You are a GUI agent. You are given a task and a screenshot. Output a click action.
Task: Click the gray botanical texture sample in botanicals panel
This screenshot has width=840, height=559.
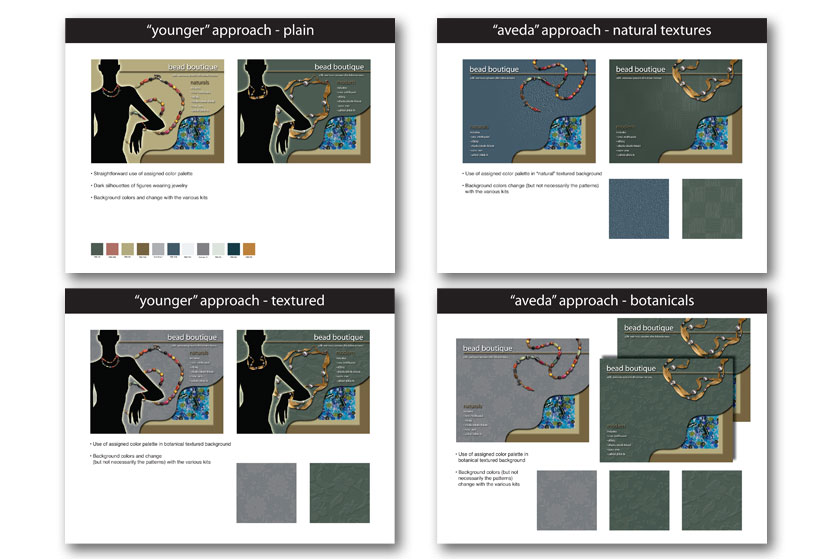(567, 500)
